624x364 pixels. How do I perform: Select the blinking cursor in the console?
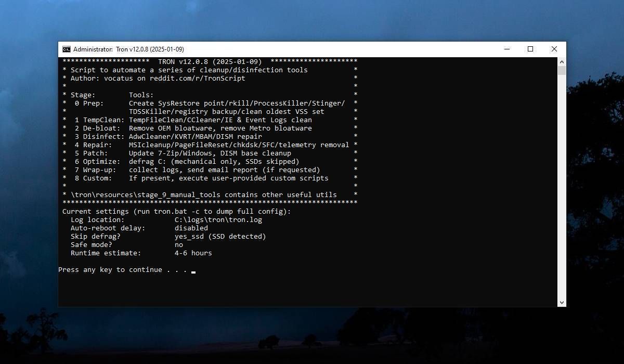193,271
